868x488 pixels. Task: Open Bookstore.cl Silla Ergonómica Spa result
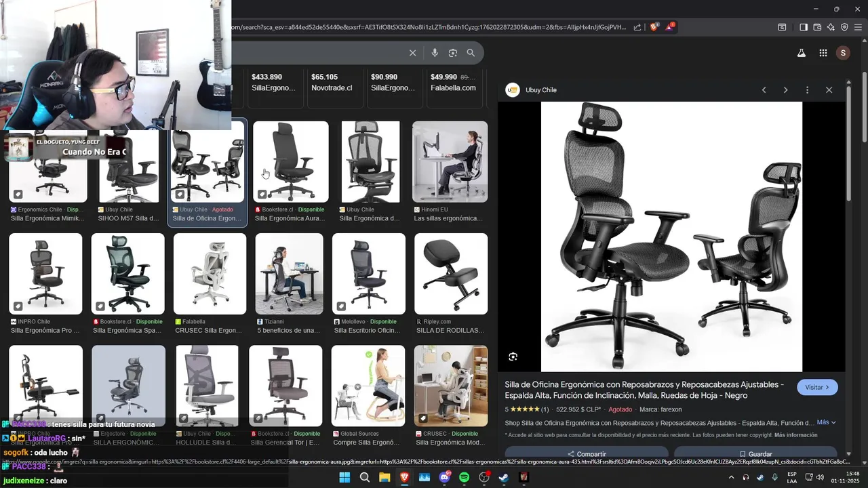127,274
